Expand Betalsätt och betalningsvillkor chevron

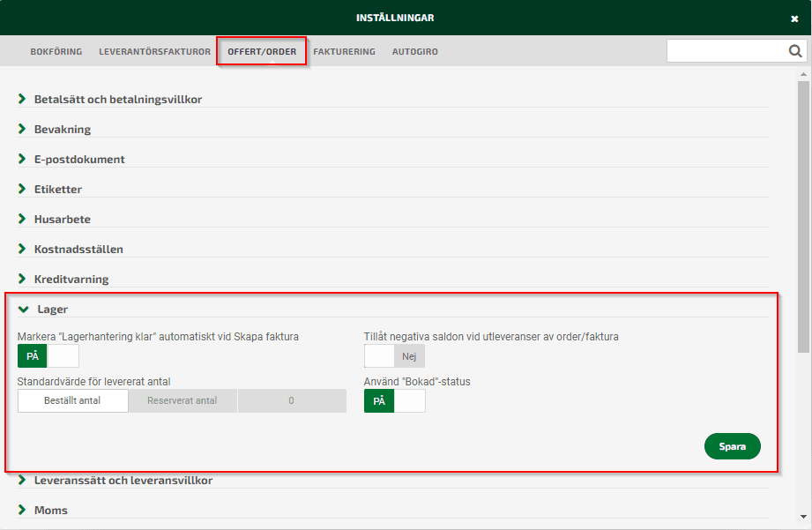22,99
